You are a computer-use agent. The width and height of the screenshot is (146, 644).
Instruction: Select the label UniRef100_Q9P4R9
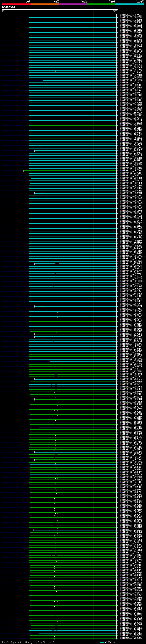point(131,427)
